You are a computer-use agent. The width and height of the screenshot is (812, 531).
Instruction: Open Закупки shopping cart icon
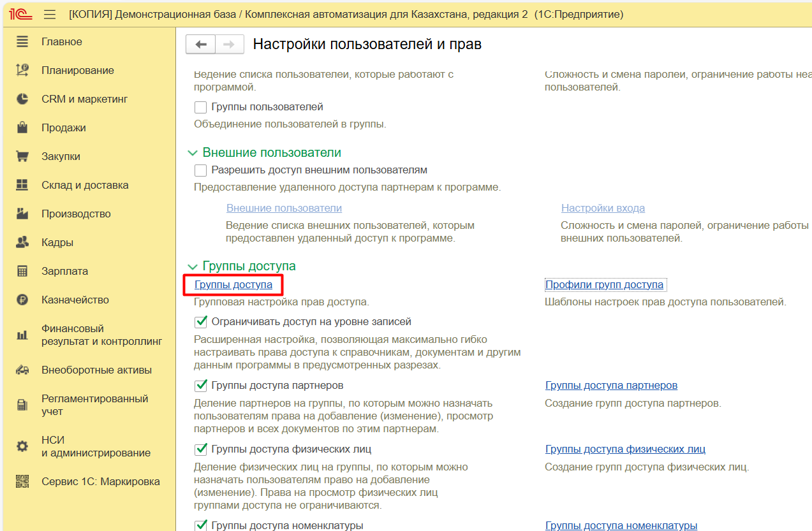coord(22,156)
